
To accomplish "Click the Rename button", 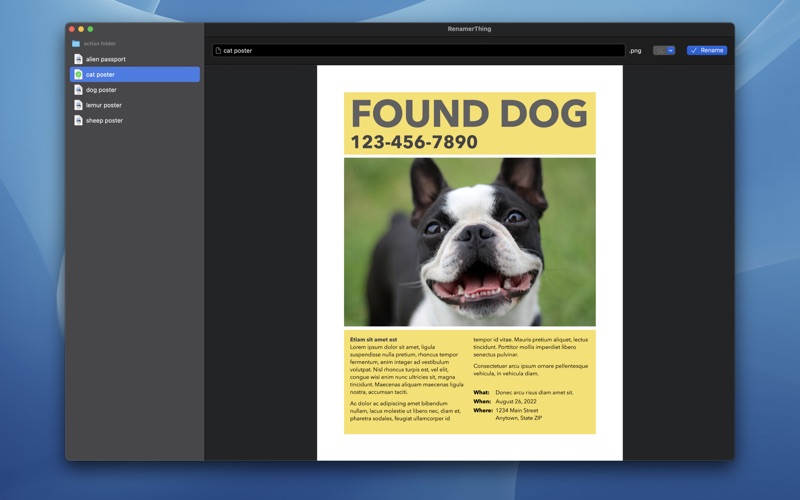I will [707, 51].
